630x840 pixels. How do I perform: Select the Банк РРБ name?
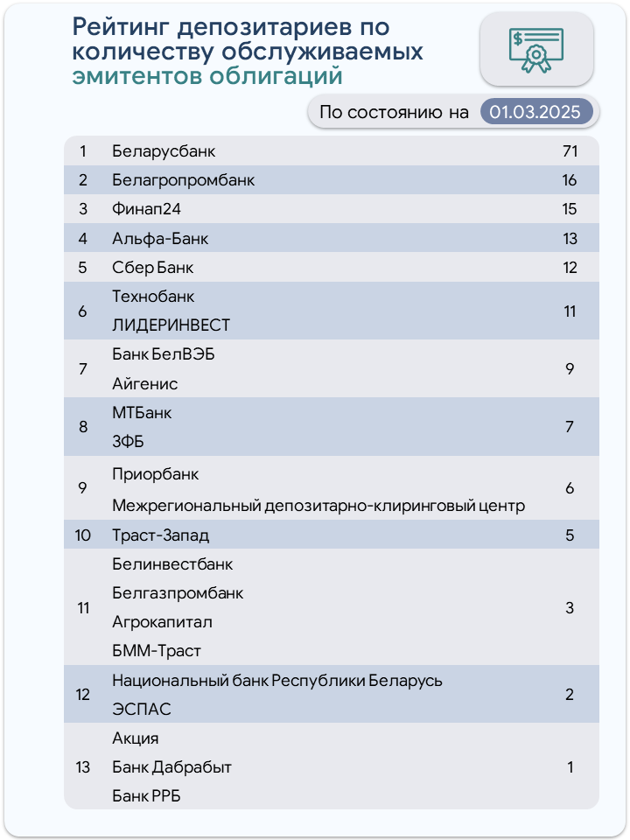[146, 796]
